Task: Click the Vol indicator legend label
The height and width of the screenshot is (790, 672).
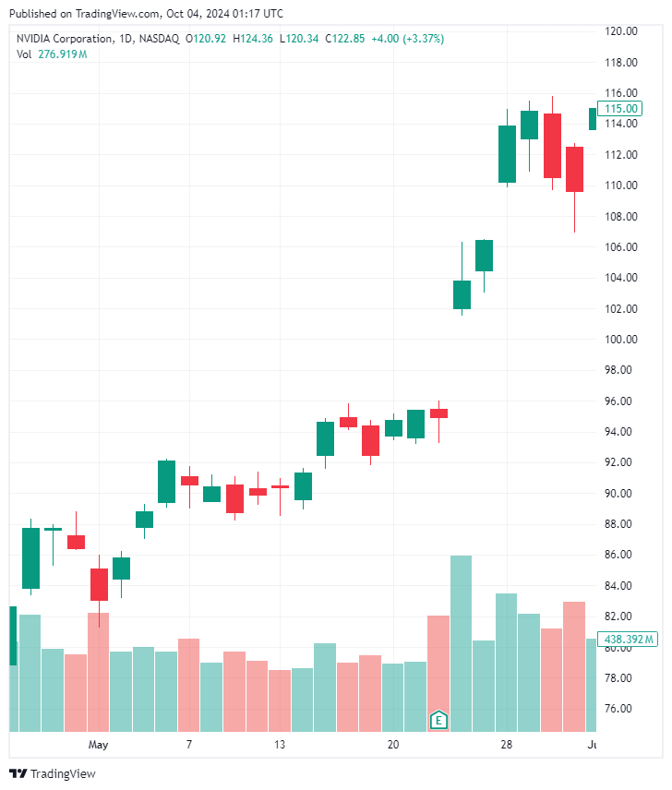Action: pyautogui.click(x=24, y=54)
